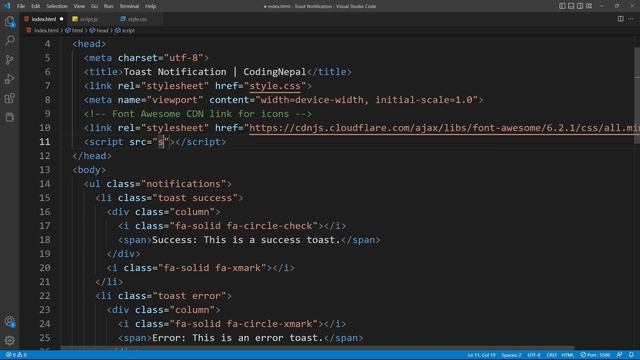Open editor More Actions ellipsis
The image size is (640, 360).
(x=631, y=19)
